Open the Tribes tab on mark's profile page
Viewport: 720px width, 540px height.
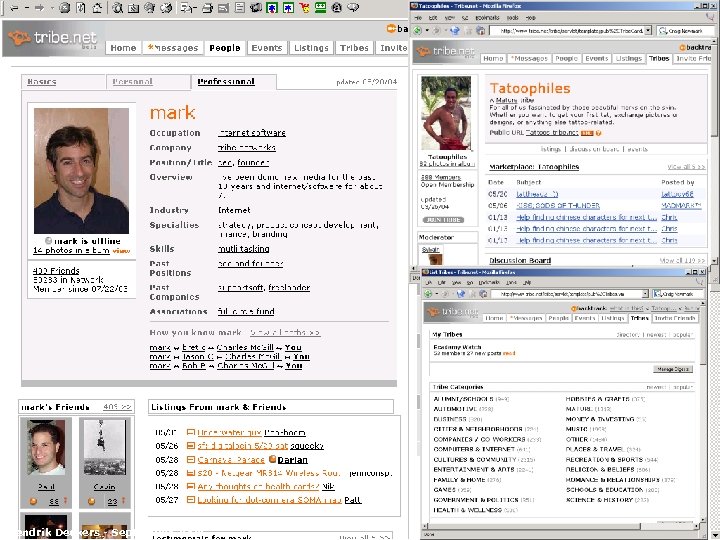coord(354,48)
